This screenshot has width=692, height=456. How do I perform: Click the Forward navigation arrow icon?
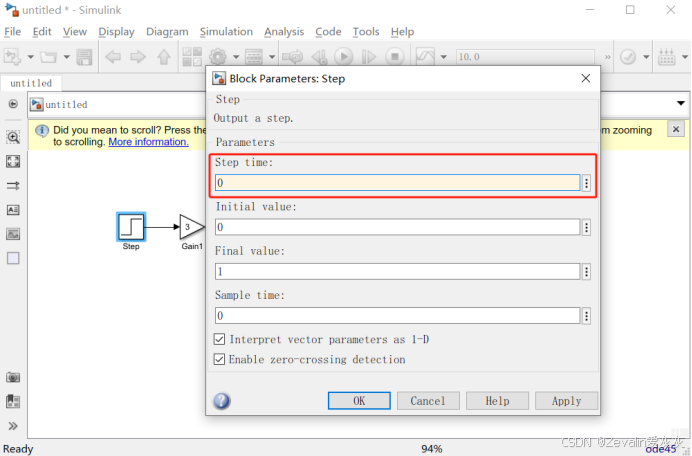tap(138, 57)
